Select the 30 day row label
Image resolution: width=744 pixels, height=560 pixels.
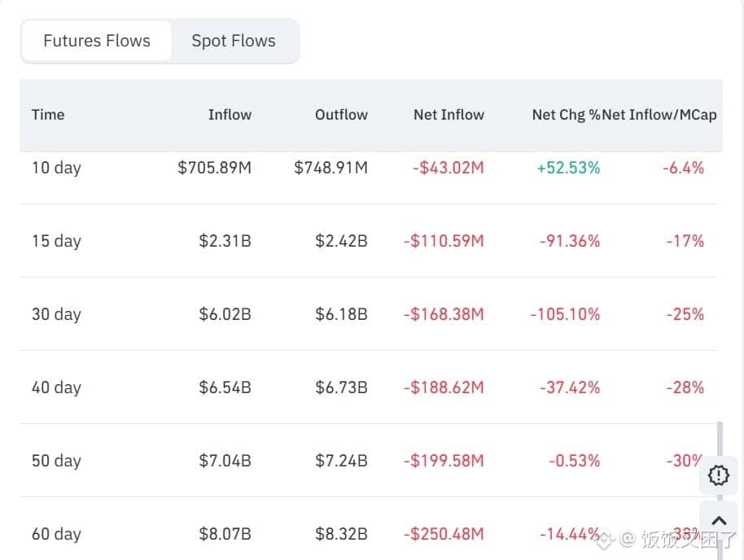coord(56,314)
